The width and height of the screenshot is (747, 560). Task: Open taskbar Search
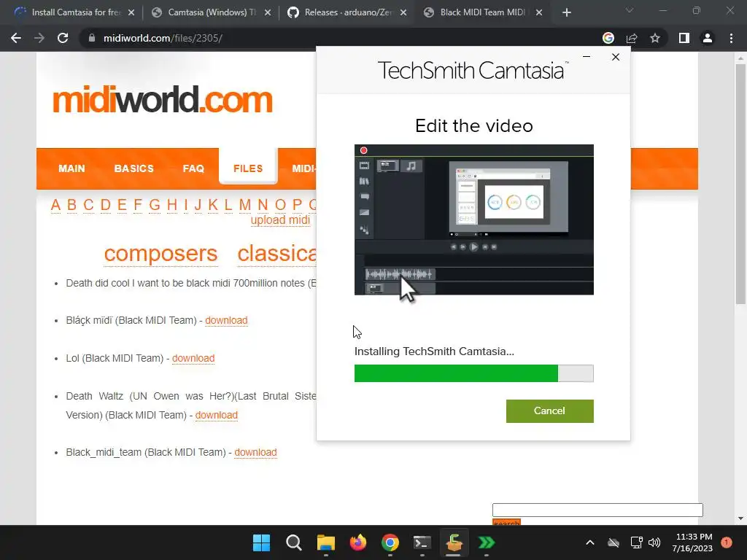293,542
